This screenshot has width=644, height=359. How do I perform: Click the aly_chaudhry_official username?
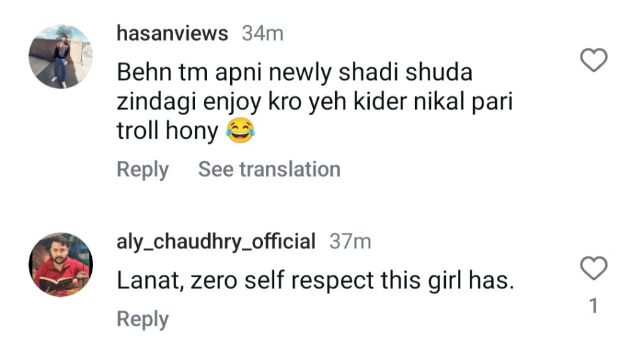pyautogui.click(x=216, y=241)
